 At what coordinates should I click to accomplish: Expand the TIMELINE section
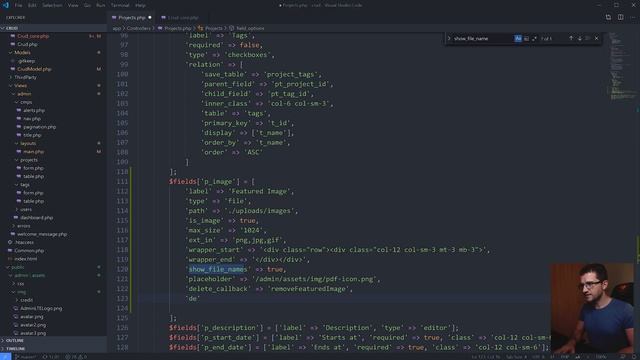[53, 349]
